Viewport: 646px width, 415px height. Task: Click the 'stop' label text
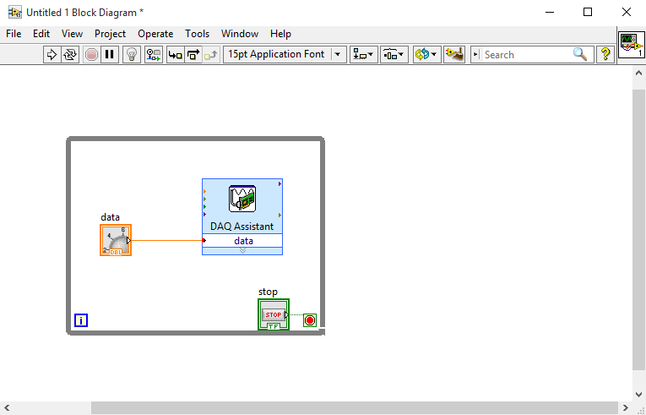pyautogui.click(x=268, y=292)
